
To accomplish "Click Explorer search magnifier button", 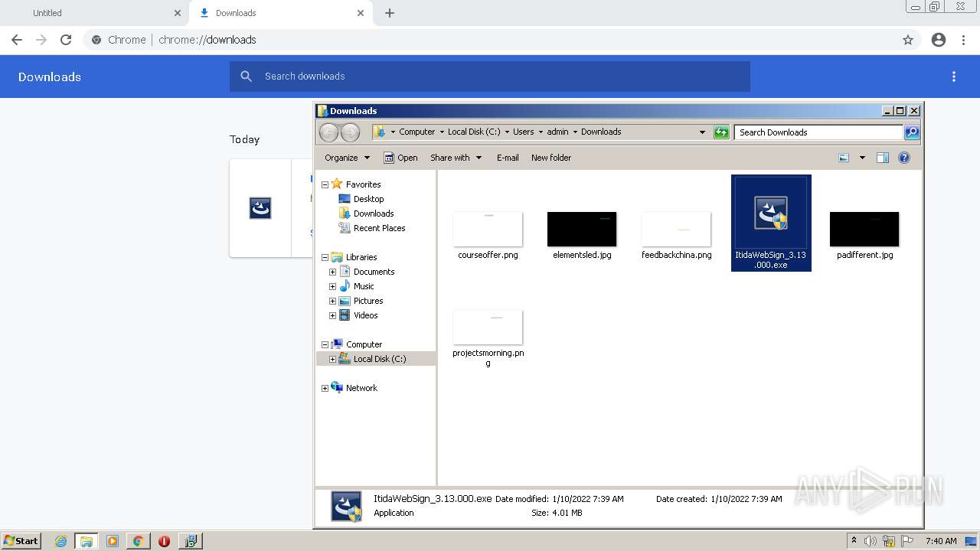I will click(911, 132).
